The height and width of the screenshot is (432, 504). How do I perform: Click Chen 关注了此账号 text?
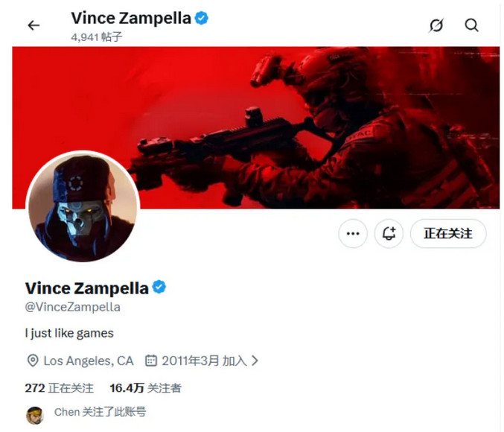100,412
